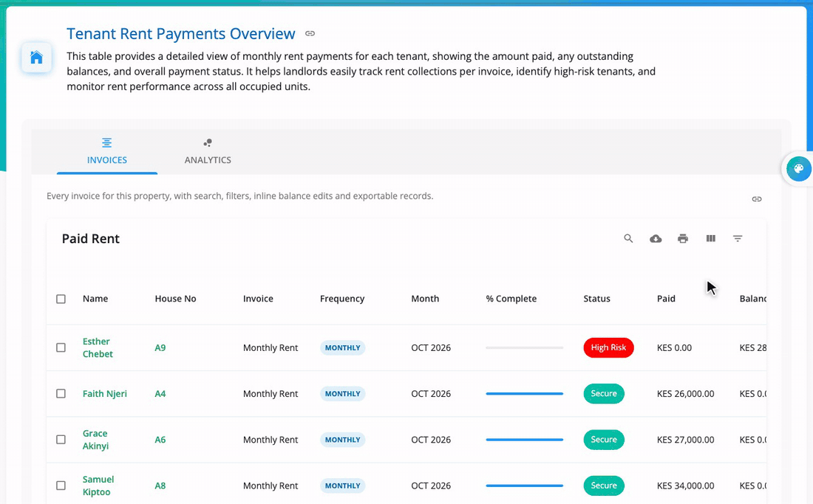Click Secure badge in Grace Akinyi row

coord(604,440)
